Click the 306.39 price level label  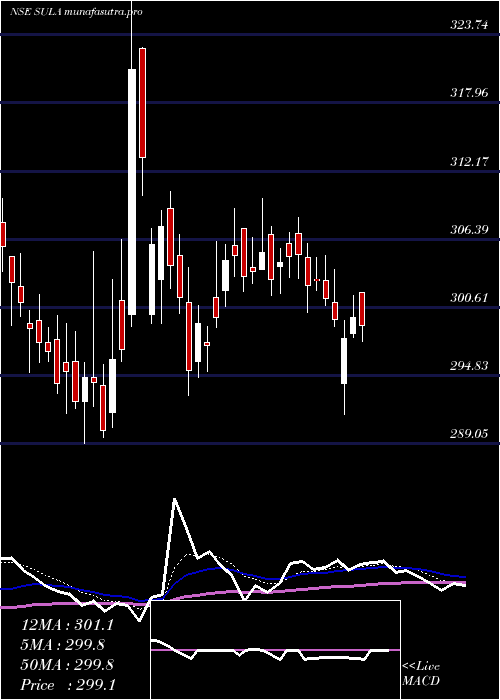point(469,230)
